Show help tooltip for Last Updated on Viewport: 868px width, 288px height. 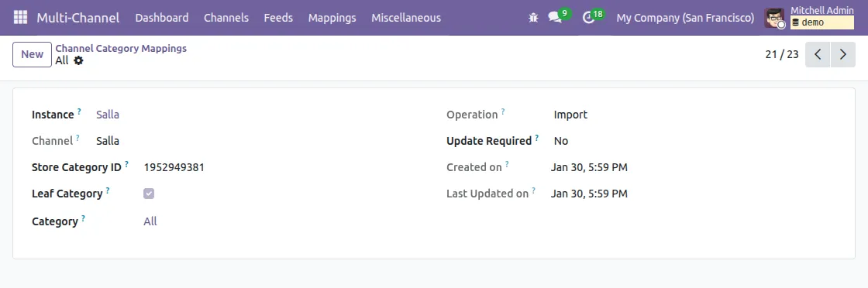[x=534, y=190]
